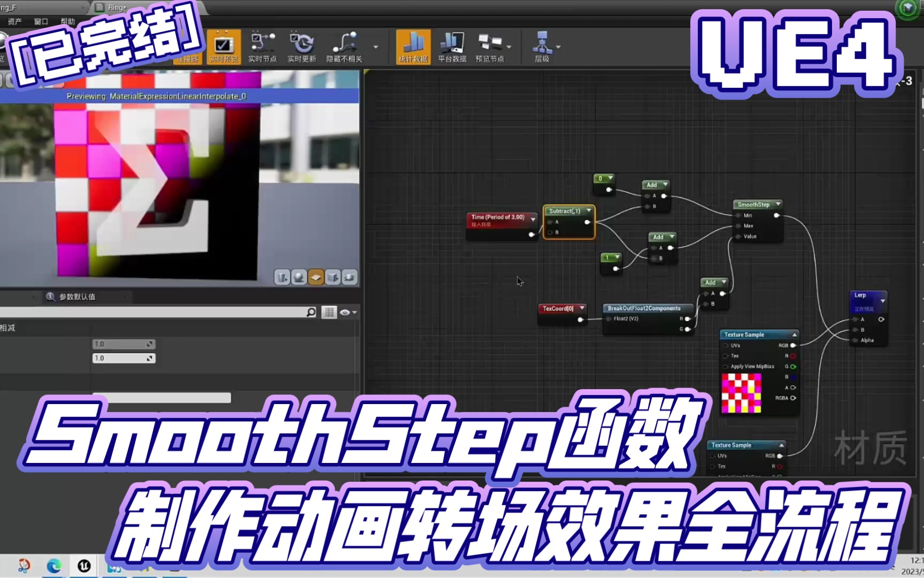924x578 pixels.
Task: Toggle the 统计数据 stats button
Action: 413,47
